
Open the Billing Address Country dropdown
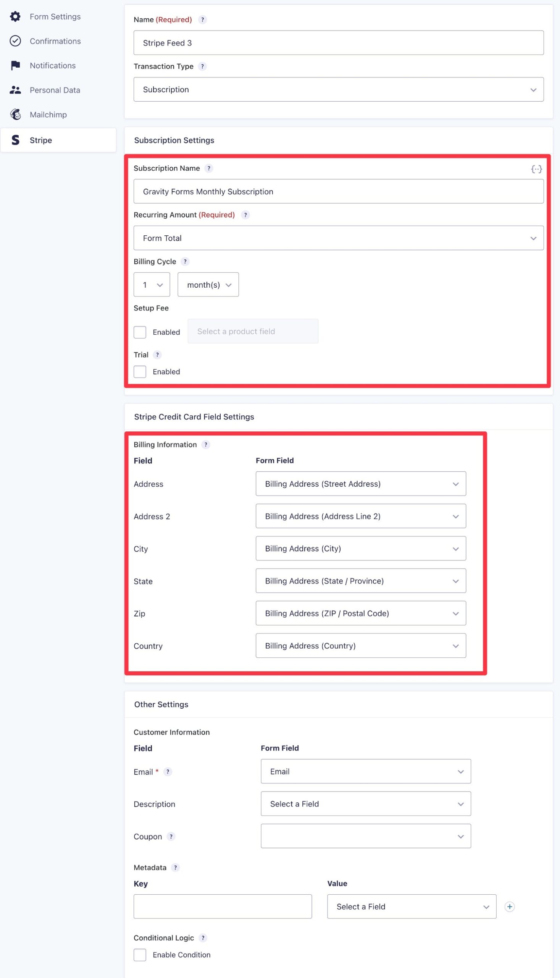(360, 646)
